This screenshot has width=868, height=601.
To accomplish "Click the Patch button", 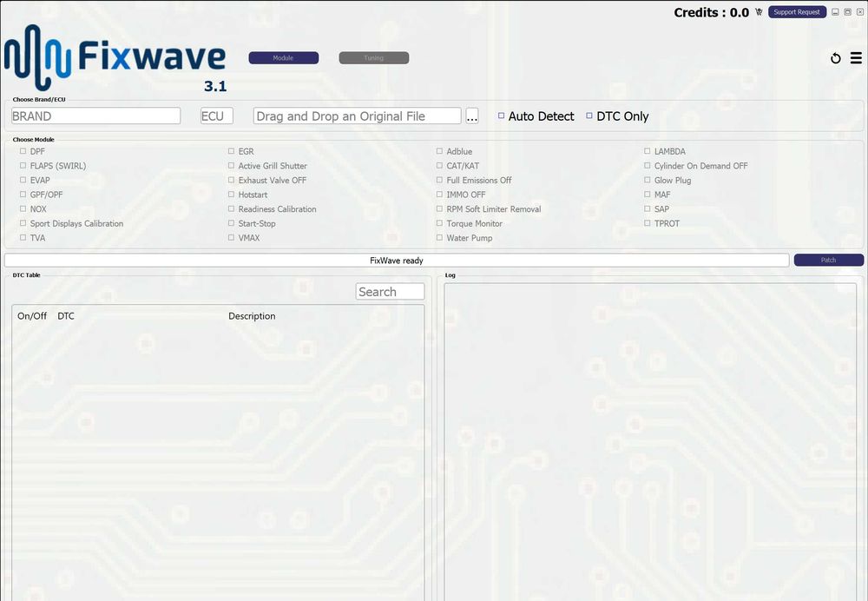I will [x=828, y=260].
